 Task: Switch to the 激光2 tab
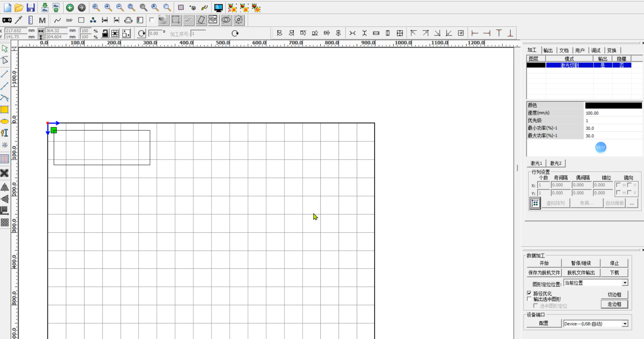[555, 163]
